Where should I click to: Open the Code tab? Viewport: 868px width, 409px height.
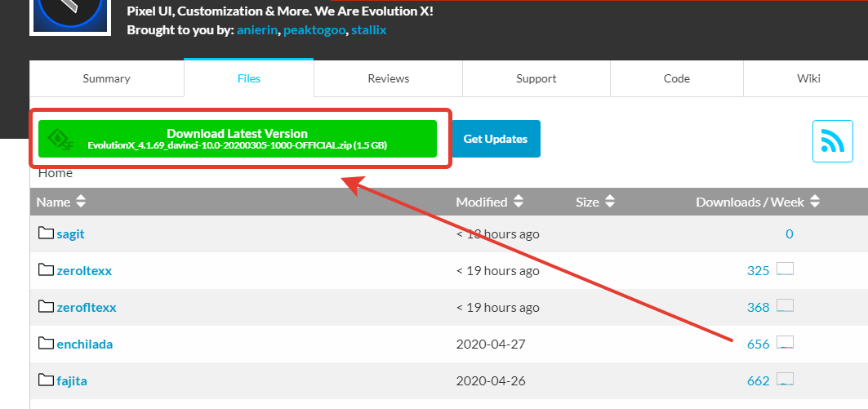tap(676, 78)
